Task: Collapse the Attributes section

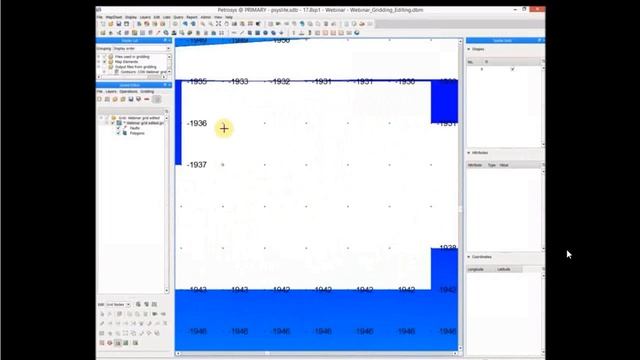Action: [469, 153]
